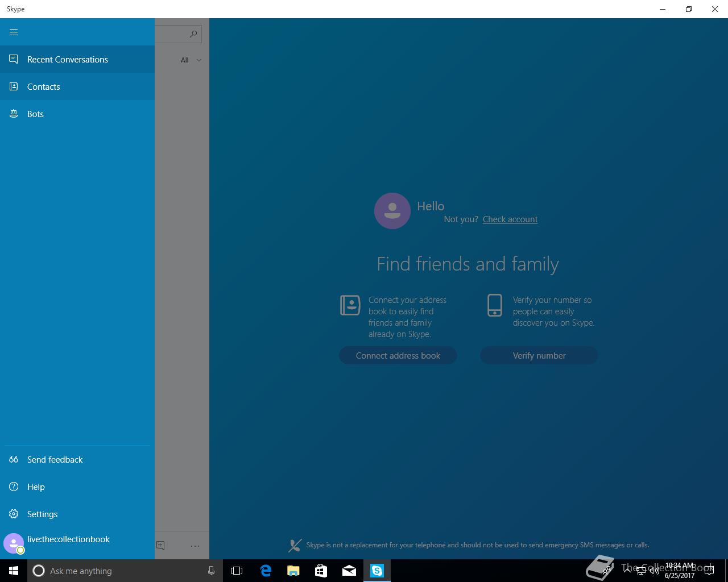Screen dimensions: 728x582
Task: Collapse the hamburger navigation menu
Action: pyautogui.click(x=14, y=32)
